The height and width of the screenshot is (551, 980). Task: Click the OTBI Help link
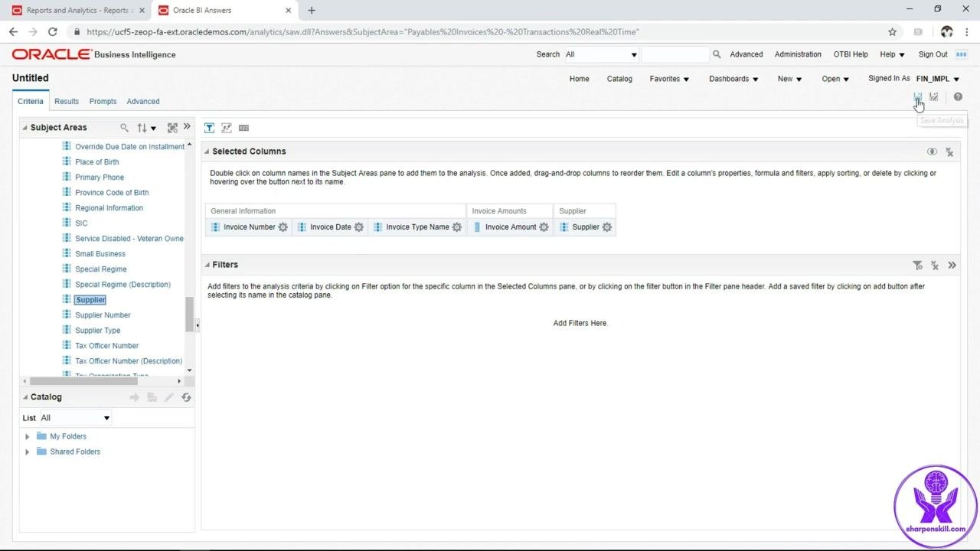click(x=851, y=54)
